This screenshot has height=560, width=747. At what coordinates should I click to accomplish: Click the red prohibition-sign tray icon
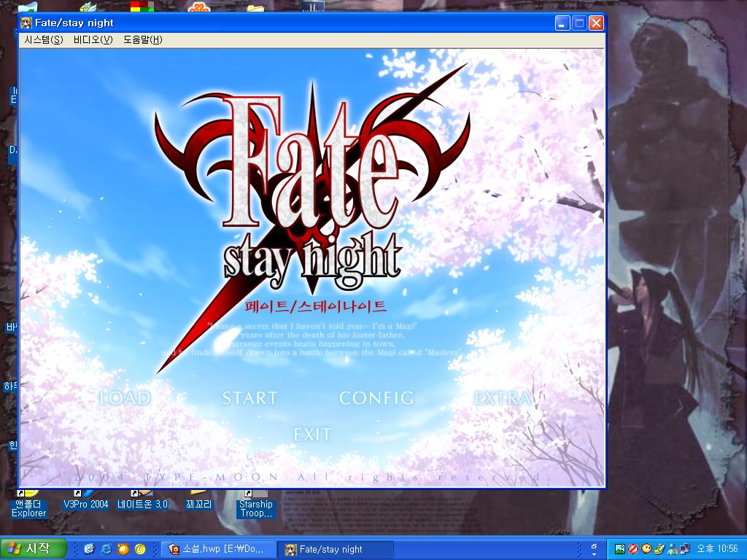633,548
